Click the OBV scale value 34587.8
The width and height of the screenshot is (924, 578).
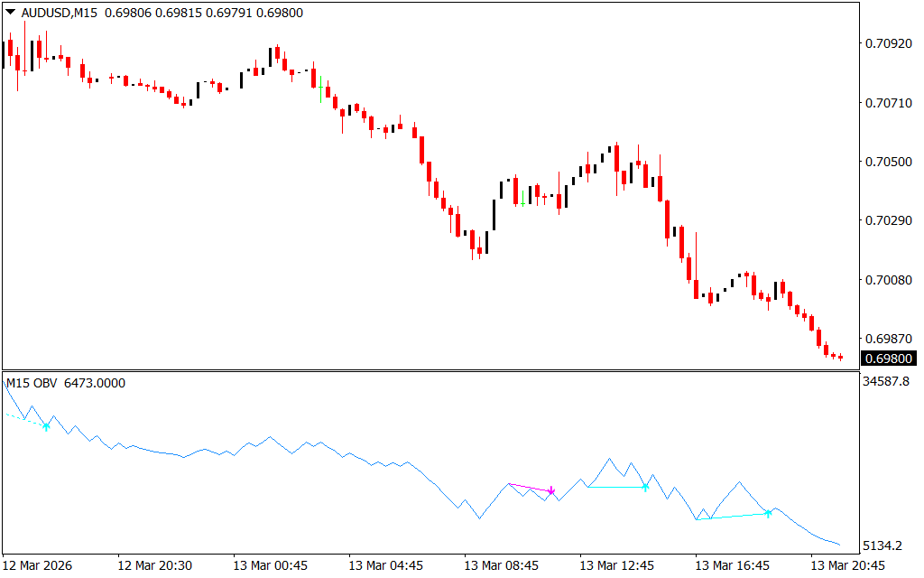pyautogui.click(x=888, y=383)
